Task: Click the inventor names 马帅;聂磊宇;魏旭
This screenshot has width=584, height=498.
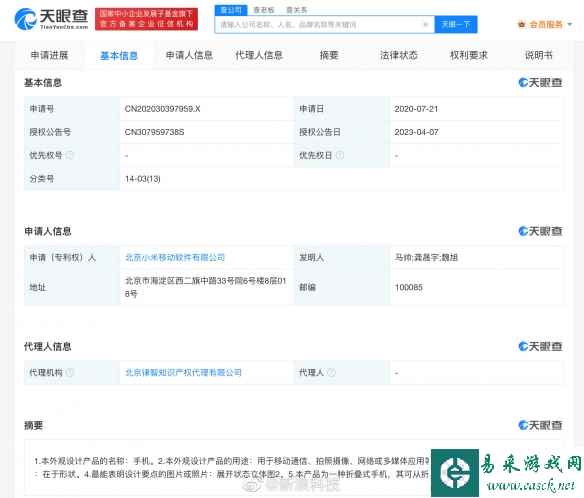Action: click(x=426, y=257)
